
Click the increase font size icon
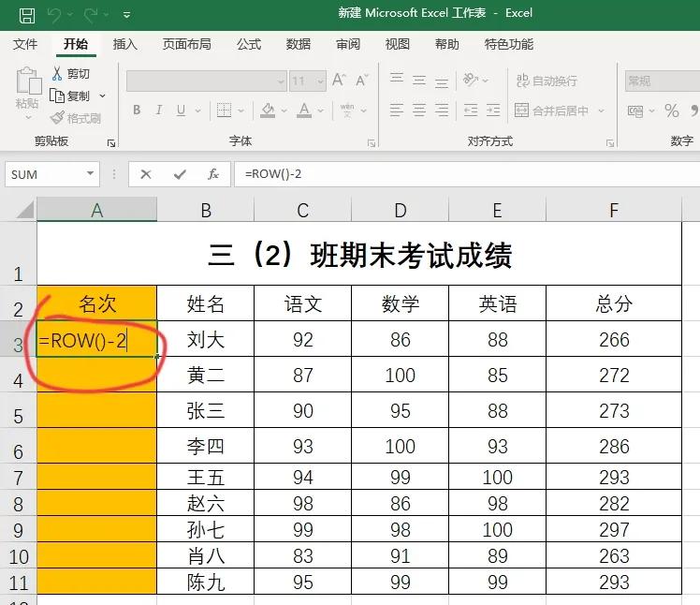(x=339, y=81)
